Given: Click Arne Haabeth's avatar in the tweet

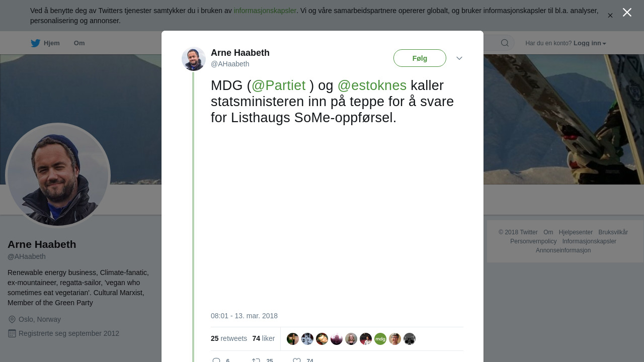Looking at the screenshot, I should click(x=194, y=59).
